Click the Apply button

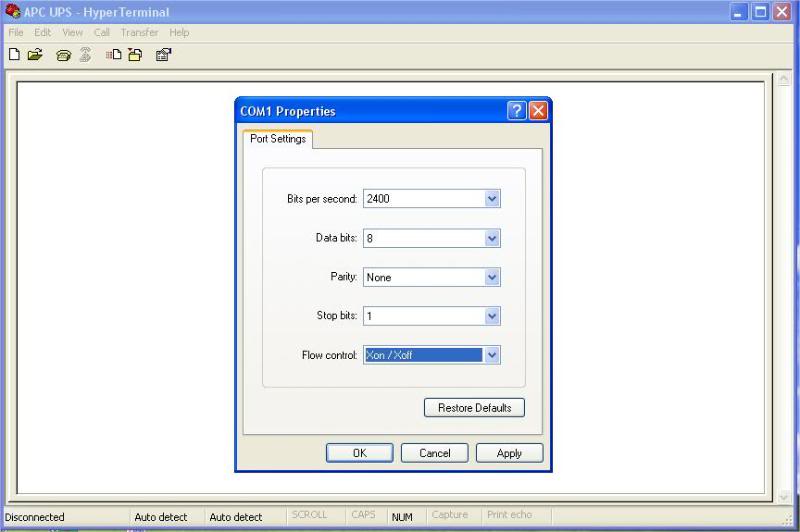[509, 453]
